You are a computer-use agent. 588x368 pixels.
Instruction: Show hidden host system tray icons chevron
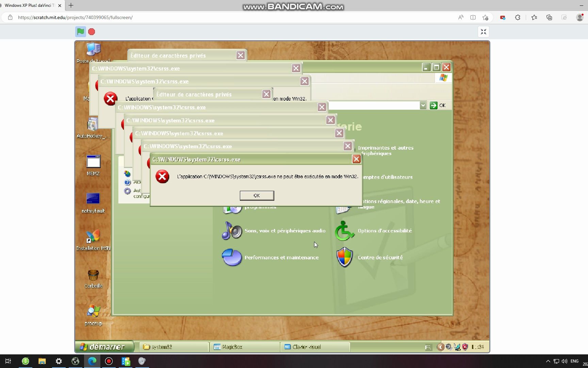click(x=548, y=361)
